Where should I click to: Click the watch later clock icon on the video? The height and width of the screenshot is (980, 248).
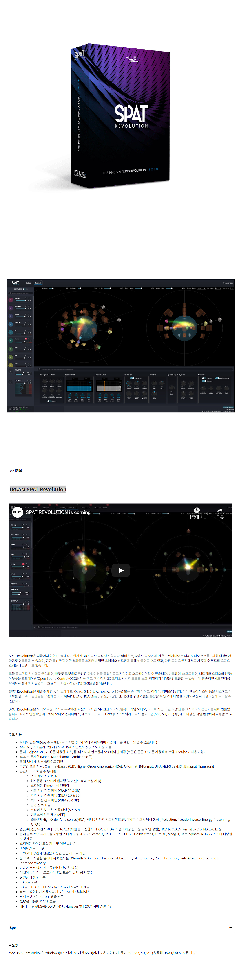pos(197,510)
